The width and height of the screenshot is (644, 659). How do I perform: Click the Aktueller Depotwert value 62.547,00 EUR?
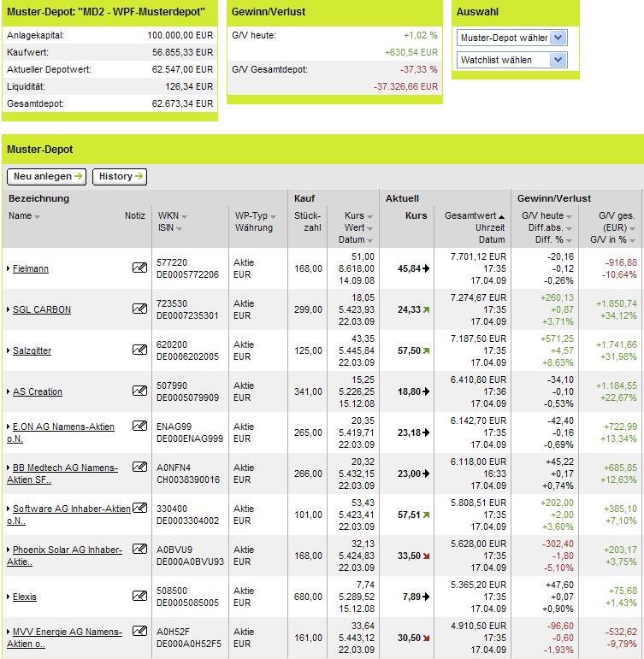[182, 69]
